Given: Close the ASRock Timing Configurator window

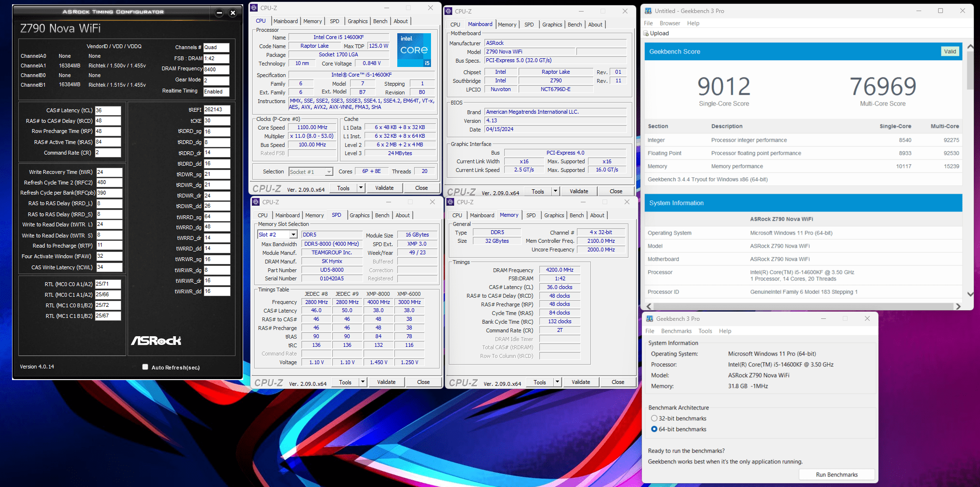Looking at the screenshot, I should (233, 13).
